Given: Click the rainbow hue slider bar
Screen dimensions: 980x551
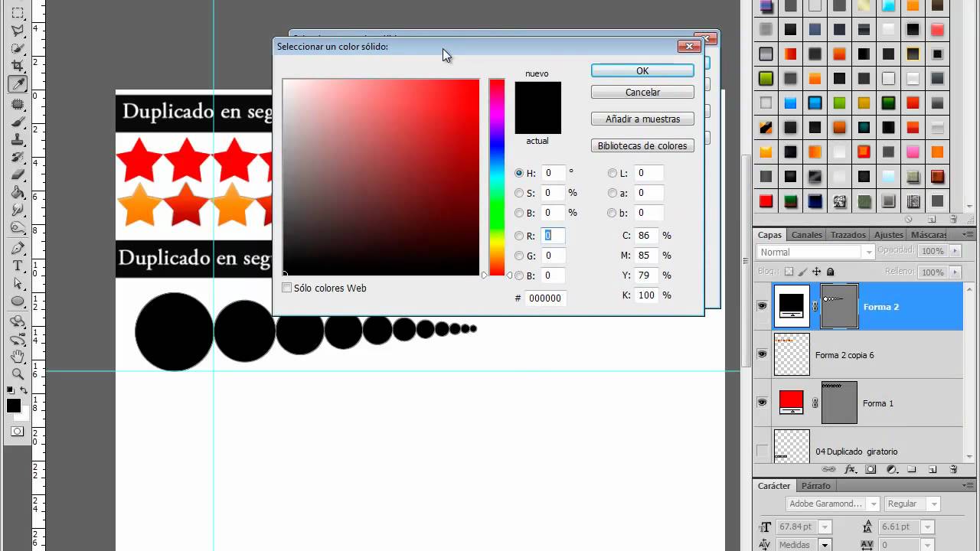Looking at the screenshot, I should 497,177.
